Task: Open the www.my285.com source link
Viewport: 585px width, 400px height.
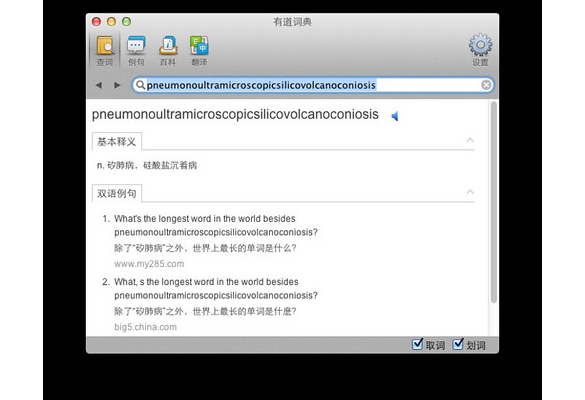Action: coord(149,264)
